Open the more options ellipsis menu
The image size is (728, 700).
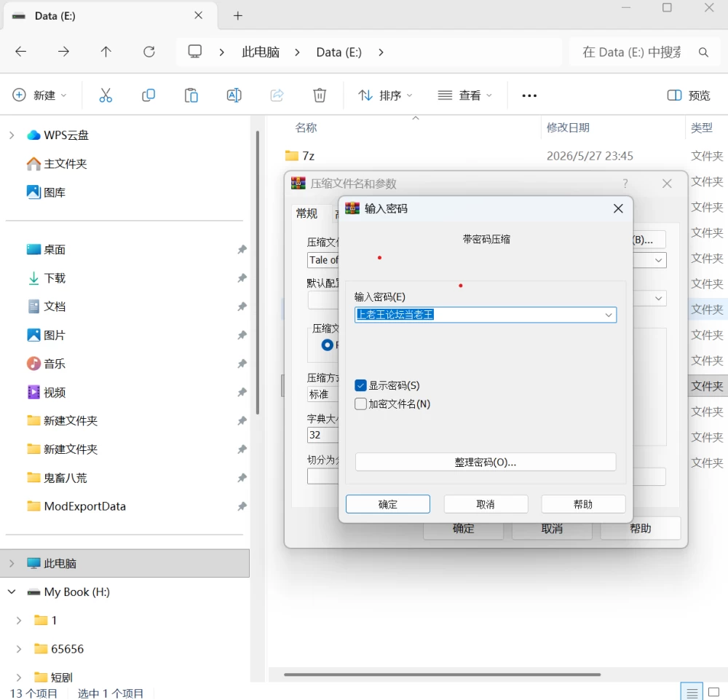pyautogui.click(x=529, y=95)
